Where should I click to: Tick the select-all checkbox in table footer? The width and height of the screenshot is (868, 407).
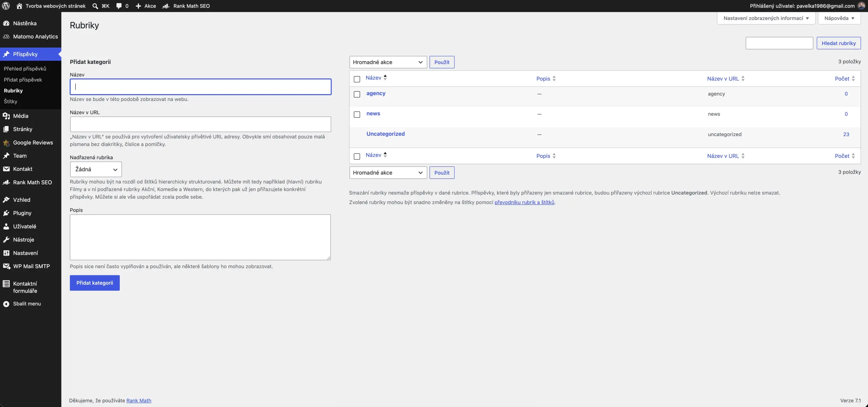click(357, 157)
